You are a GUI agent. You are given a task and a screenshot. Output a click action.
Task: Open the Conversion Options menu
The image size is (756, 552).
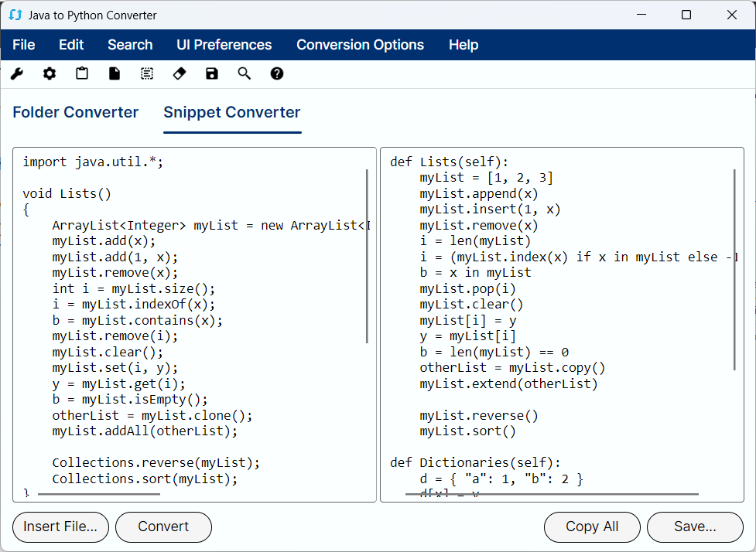[360, 45]
